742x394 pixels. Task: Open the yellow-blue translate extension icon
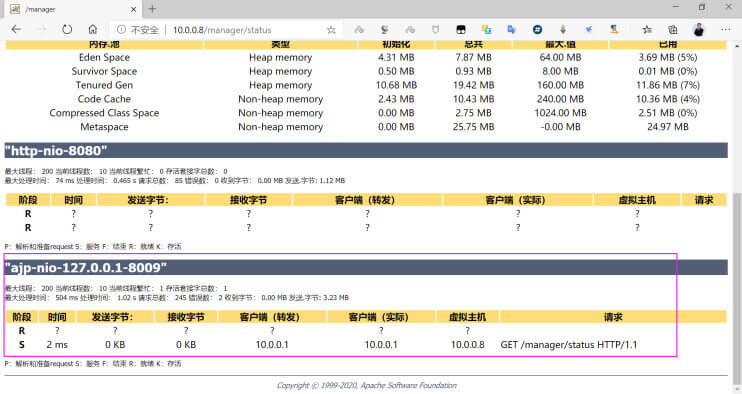(486, 30)
